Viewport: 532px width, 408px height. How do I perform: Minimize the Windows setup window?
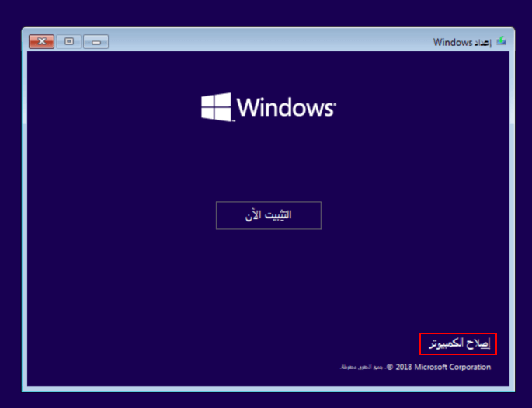point(96,41)
